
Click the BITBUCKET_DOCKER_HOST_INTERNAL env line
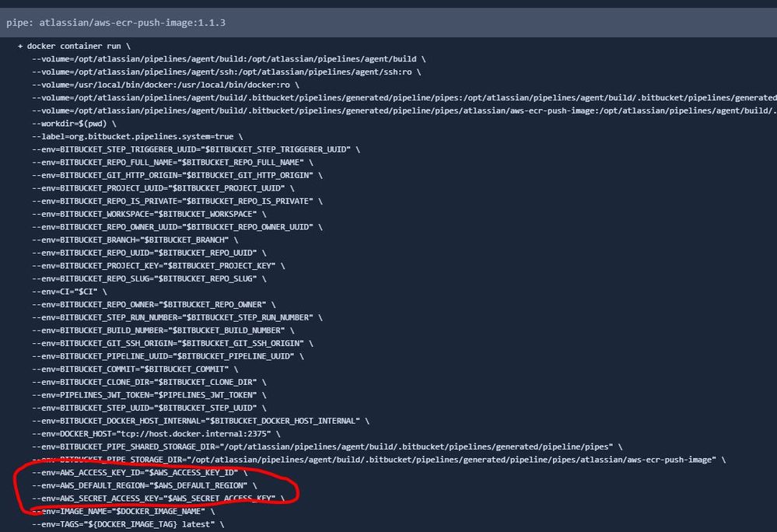tap(201, 421)
